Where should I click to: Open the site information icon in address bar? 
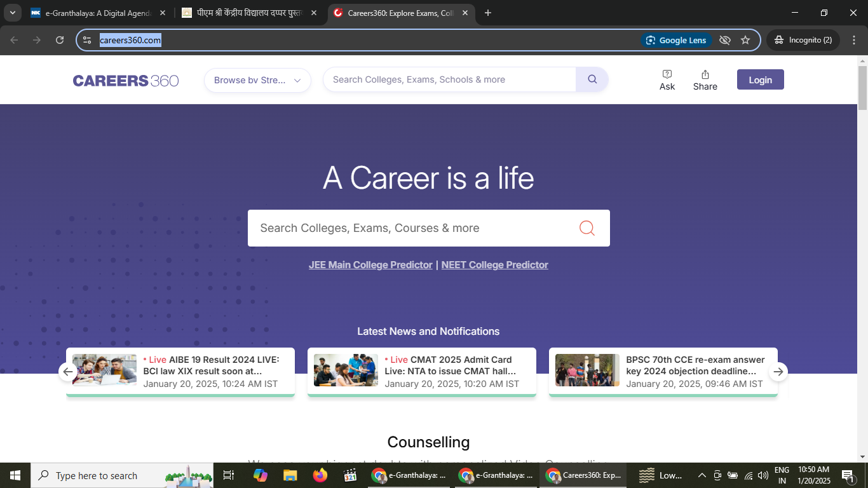(88, 40)
